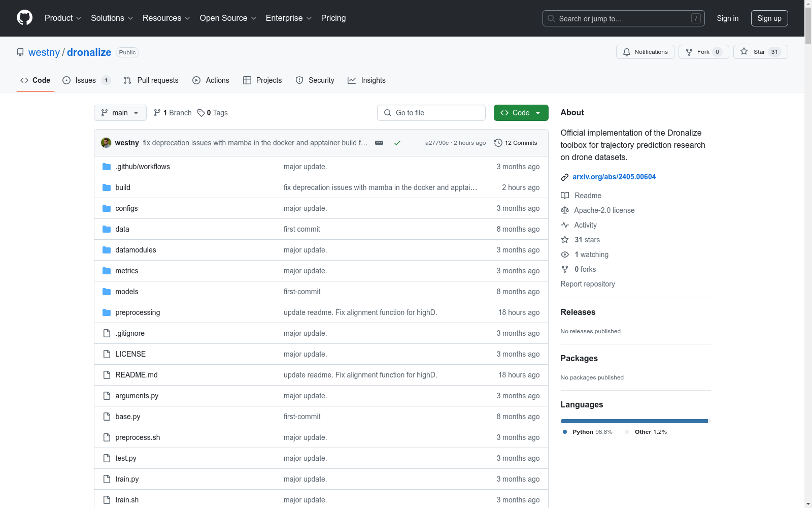This screenshot has width=812, height=508.
Task: Click the README.md file icon
Action: 107,375
